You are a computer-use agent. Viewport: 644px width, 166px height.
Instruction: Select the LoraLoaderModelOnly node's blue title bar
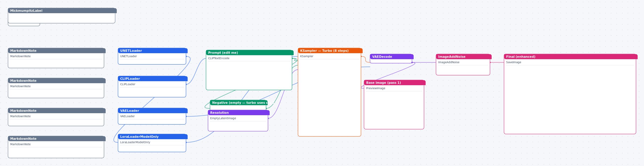[x=153, y=137]
